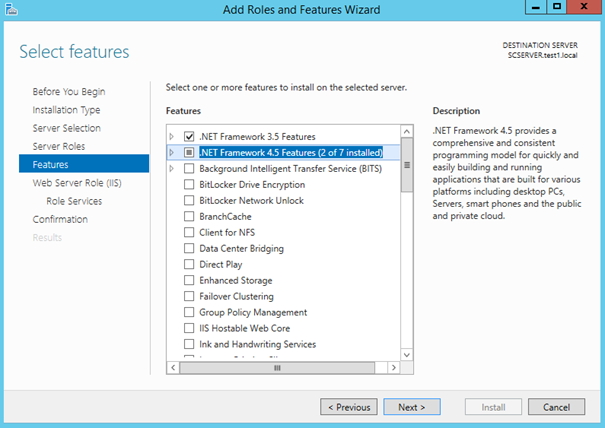
Task: Open the Server Roles step
Action: tap(59, 146)
